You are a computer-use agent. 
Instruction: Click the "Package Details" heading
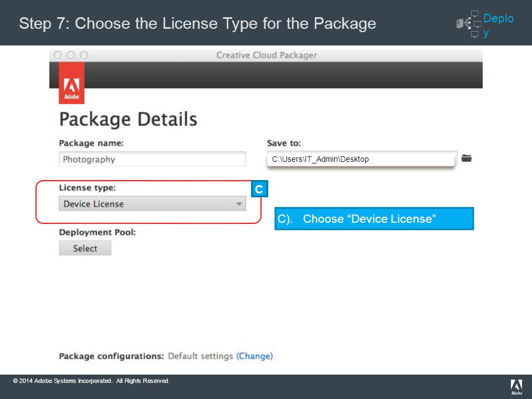[128, 119]
